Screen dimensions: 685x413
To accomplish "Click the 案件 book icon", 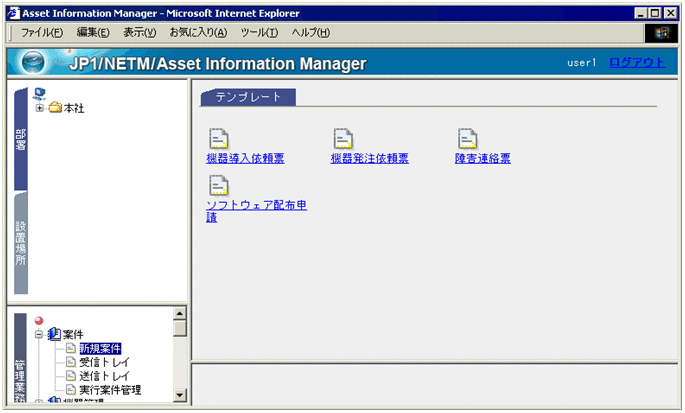I will click(x=54, y=334).
